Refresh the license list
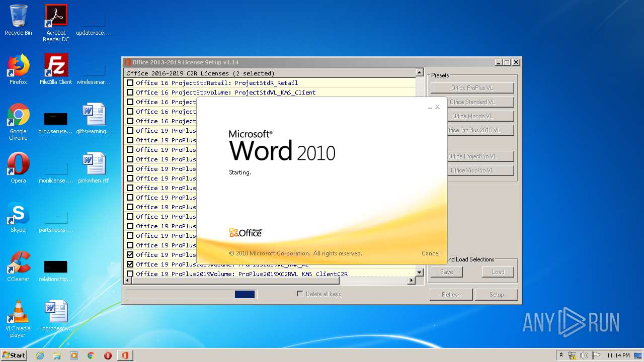Screen dimensions: 644x362 pyautogui.click(x=451, y=295)
